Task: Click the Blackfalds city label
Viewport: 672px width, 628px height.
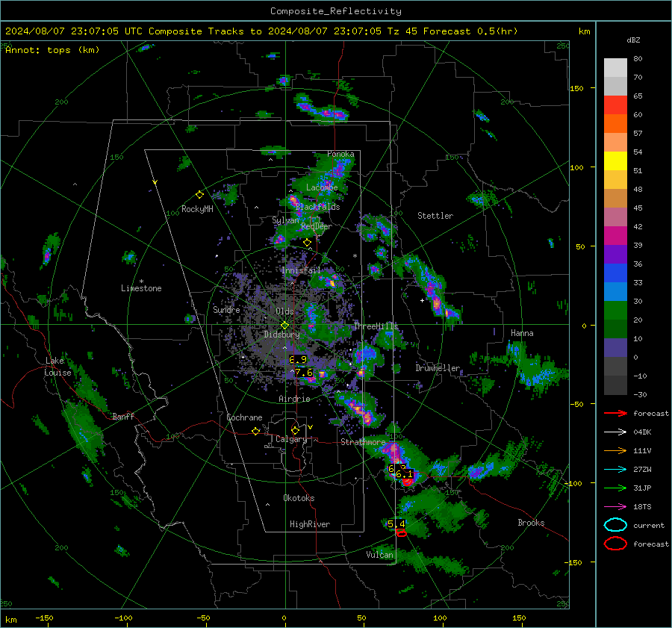Action: (317, 207)
